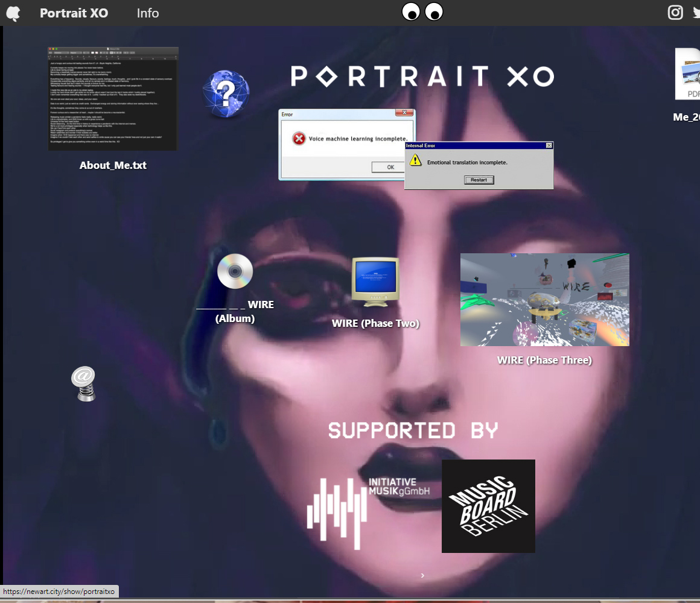
Task: Open WIRE (Phase Two) computer monitor icon
Action: pos(375,280)
